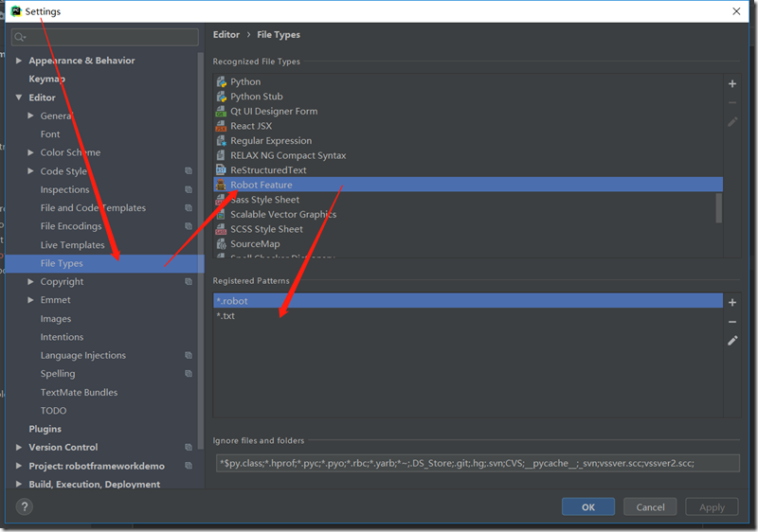Expand Build, Execution, Deployment section
This screenshot has height=532, width=758.
[x=19, y=485]
